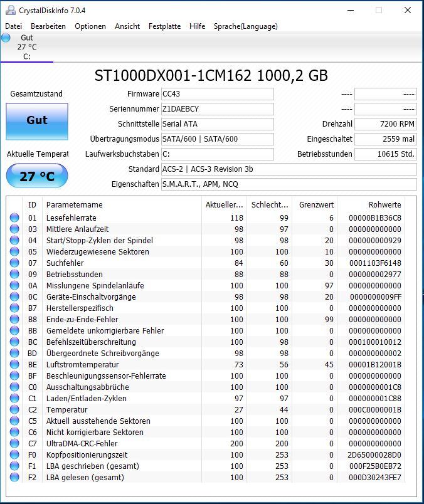
Task: Click the Drehzahl value 7200 RPM
Action: click(x=386, y=124)
